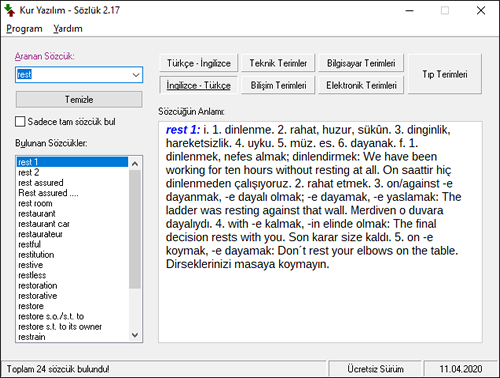This screenshot has width=500, height=378.
Task: Expand the Aranan Sözcük dropdown arrow
Action: click(136, 75)
